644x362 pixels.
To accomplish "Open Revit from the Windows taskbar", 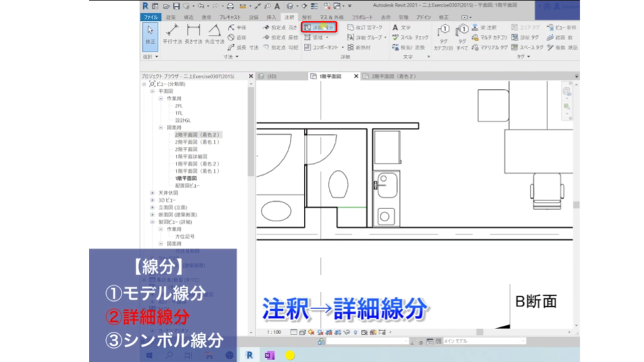I will (x=249, y=355).
